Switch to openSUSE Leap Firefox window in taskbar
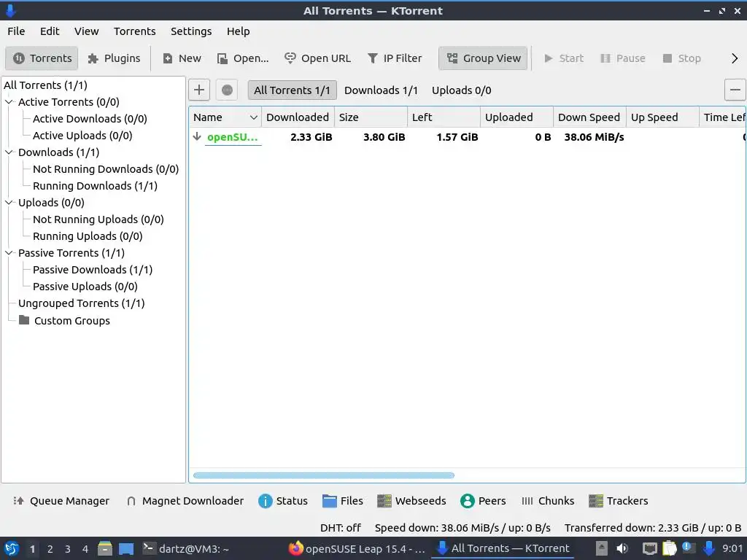 (357, 549)
